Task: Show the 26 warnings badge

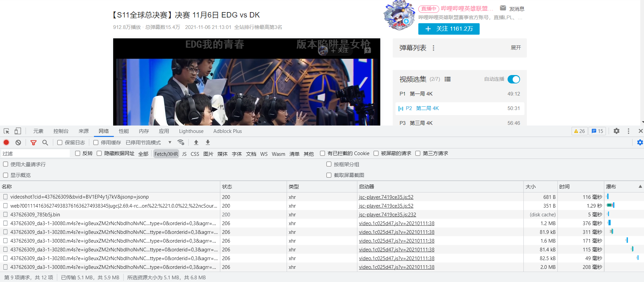Action: click(x=579, y=131)
